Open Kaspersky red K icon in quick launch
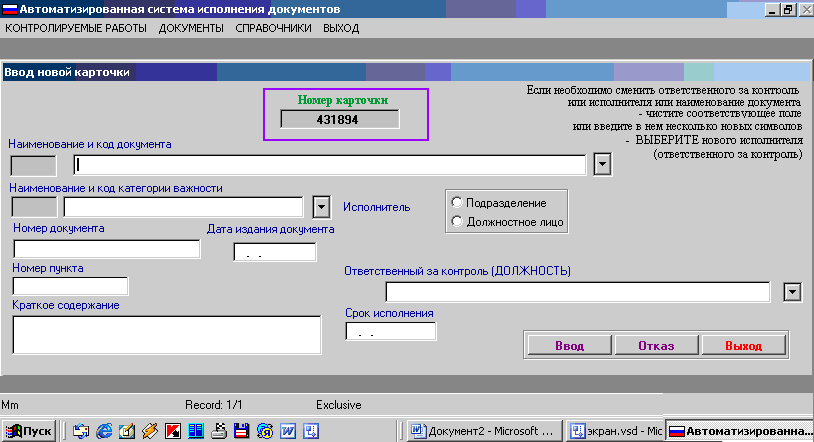Image resolution: width=814 pixels, height=442 pixels. click(172, 431)
